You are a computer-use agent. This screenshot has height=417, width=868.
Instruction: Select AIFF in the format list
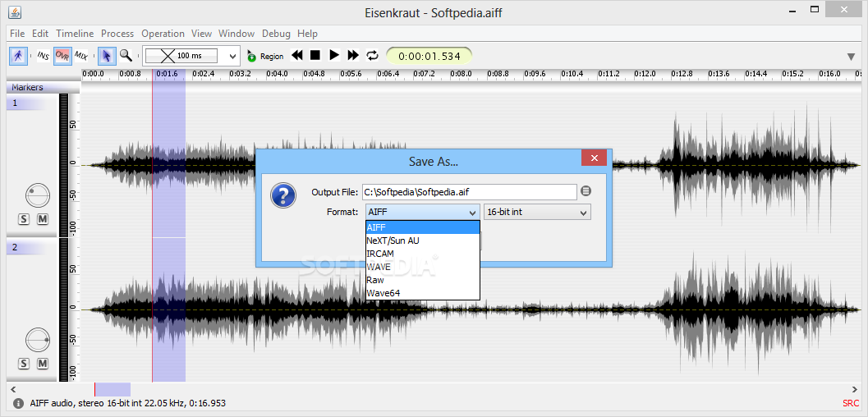[423, 227]
